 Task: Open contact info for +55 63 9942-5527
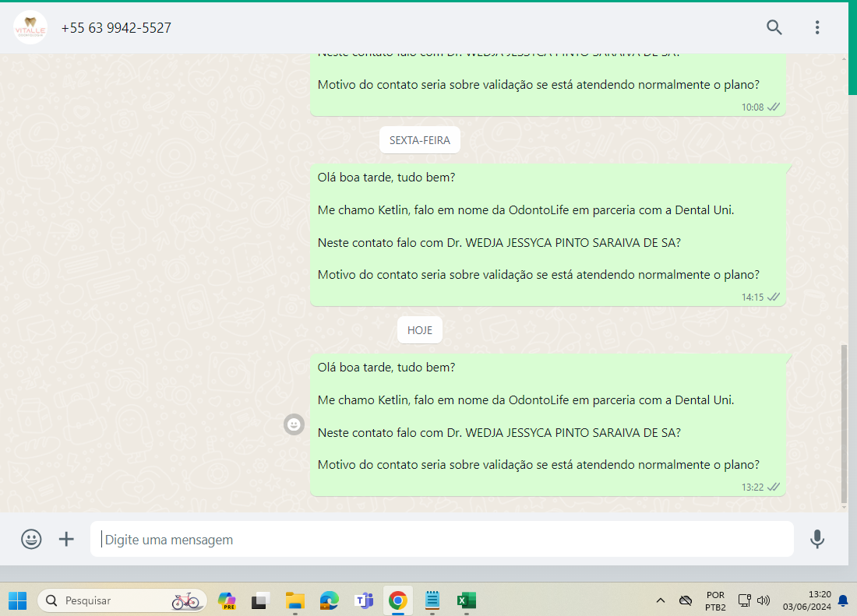pos(116,28)
